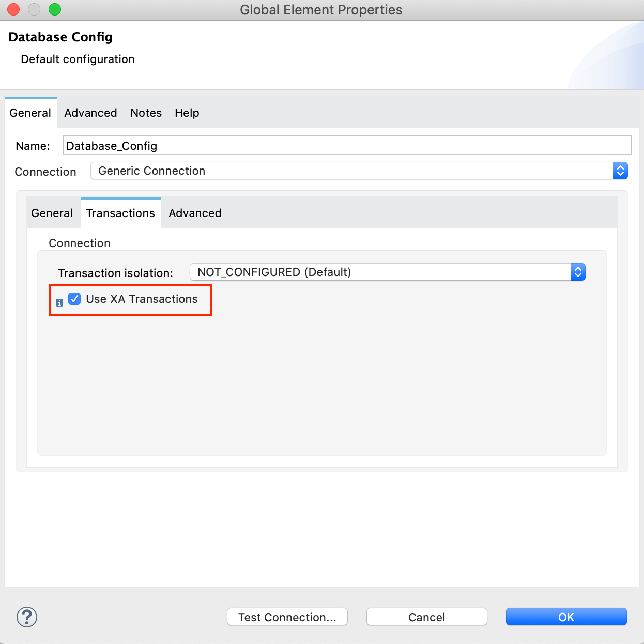Viewport: 644px width, 644px height.
Task: Open the Notes tab
Action: [x=146, y=113]
